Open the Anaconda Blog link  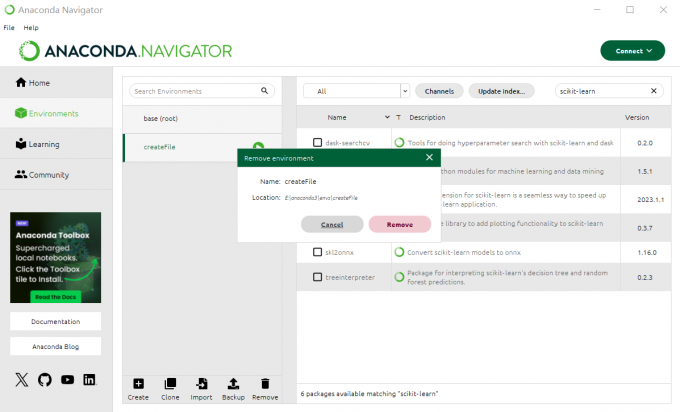tap(56, 347)
